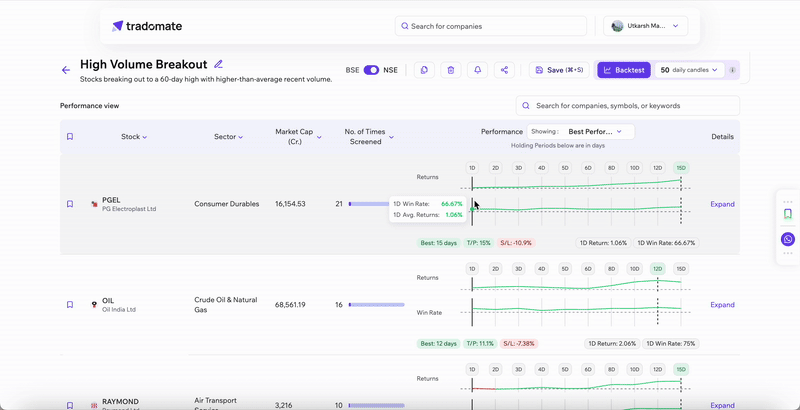
Task: Click the 68,561.19 market cap value
Action: pyautogui.click(x=290, y=304)
